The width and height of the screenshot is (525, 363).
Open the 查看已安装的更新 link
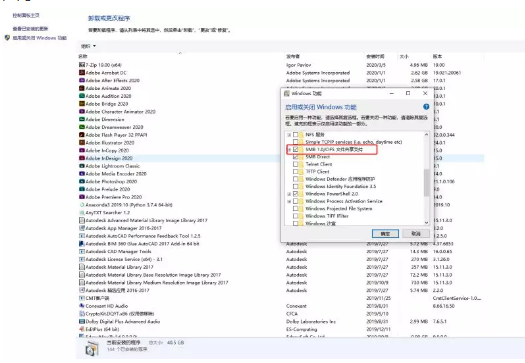30,28
